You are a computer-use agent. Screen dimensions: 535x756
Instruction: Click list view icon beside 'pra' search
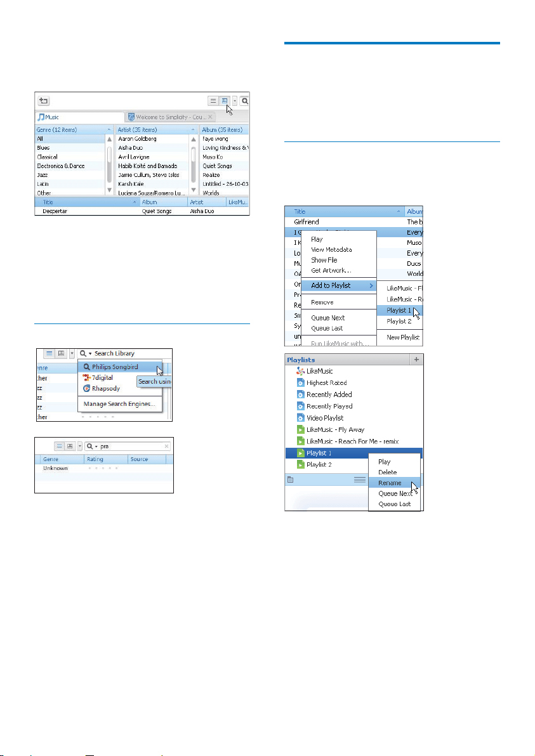[x=59, y=446]
